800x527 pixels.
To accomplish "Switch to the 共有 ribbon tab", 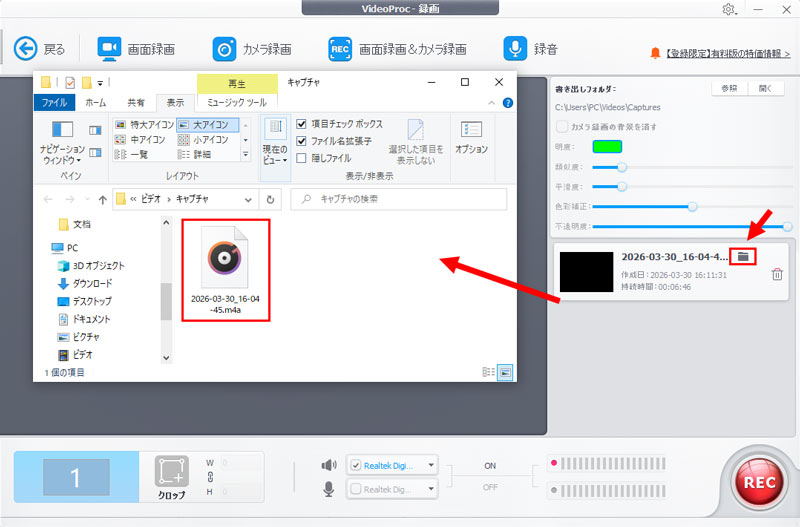I will 136,103.
